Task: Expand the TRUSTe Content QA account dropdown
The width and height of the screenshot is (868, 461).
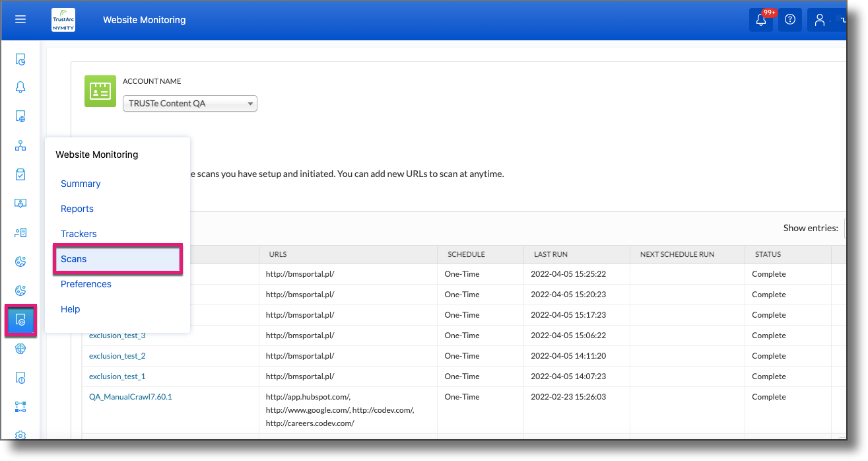Action: (x=190, y=104)
